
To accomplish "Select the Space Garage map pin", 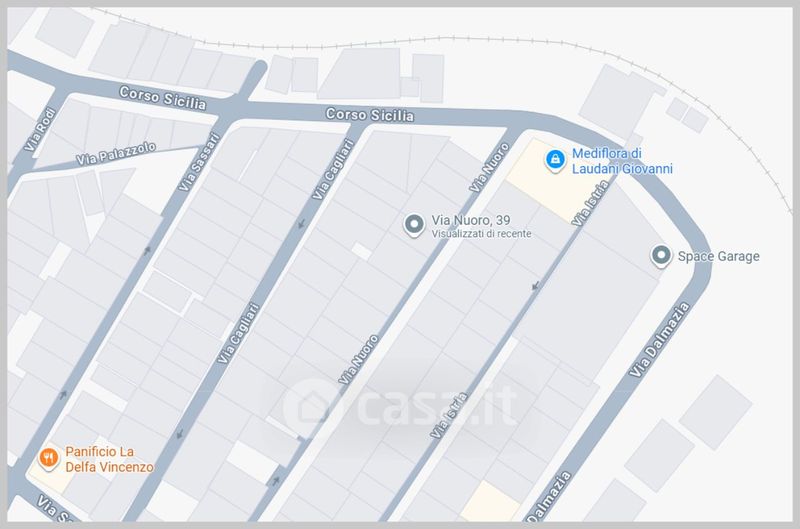I will pyautogui.click(x=661, y=256).
